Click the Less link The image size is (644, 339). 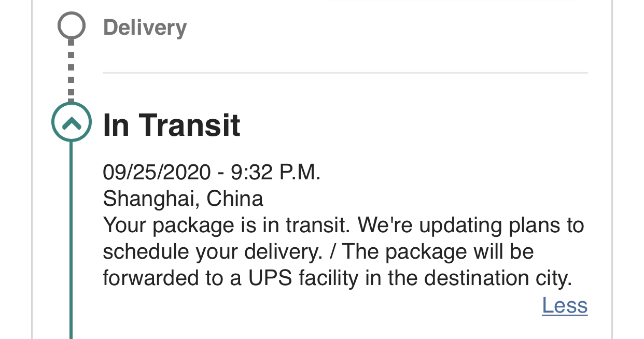point(565,305)
